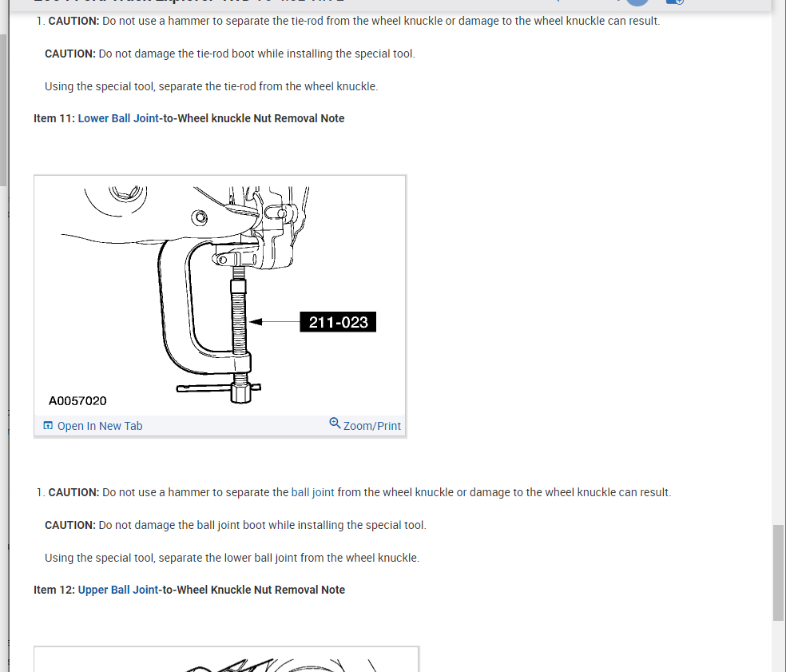Click '-to-Wheel knuckle Nut Removal Note' in Item 11
The height and width of the screenshot is (672, 786).
(x=252, y=118)
